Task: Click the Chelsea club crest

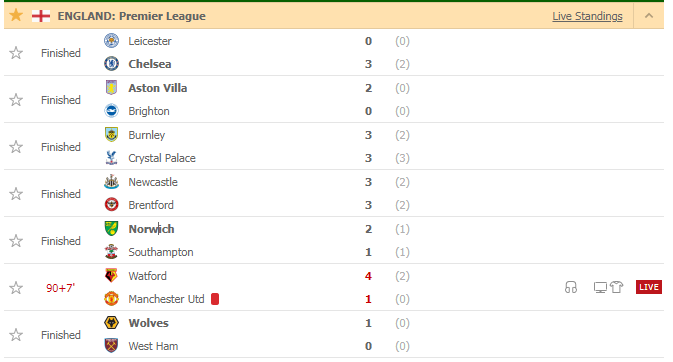Action: pos(112,64)
